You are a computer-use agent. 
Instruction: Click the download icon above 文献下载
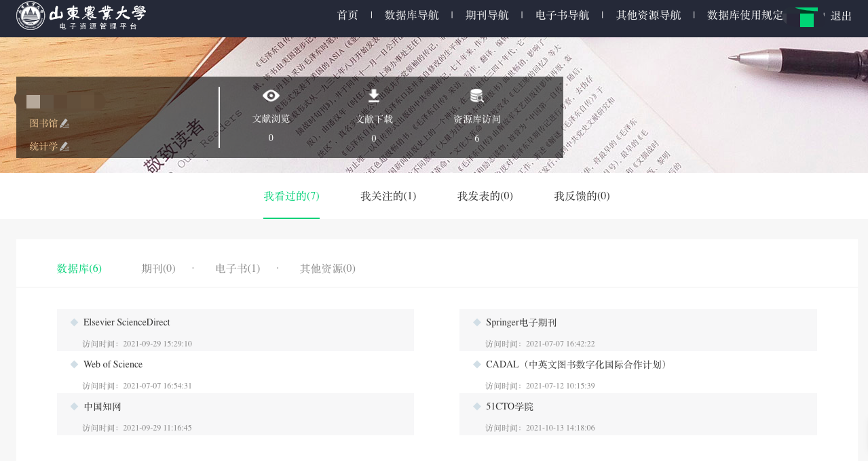[374, 96]
